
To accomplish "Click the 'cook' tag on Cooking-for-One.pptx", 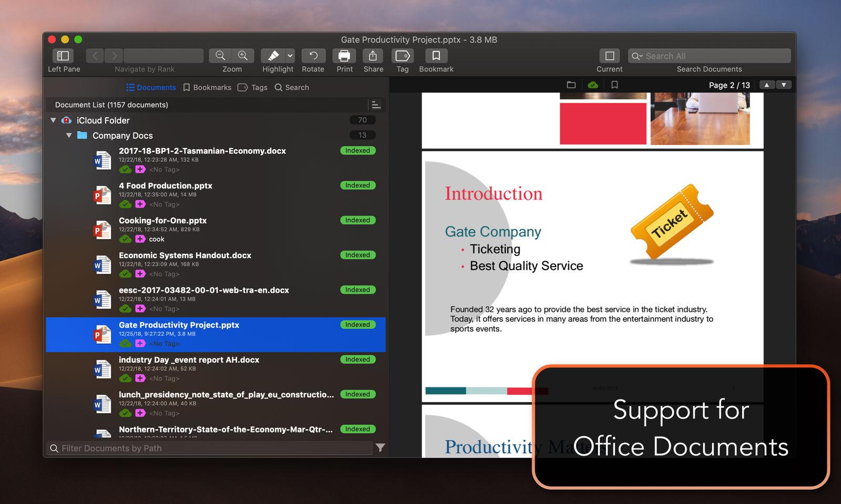I will pos(157,239).
